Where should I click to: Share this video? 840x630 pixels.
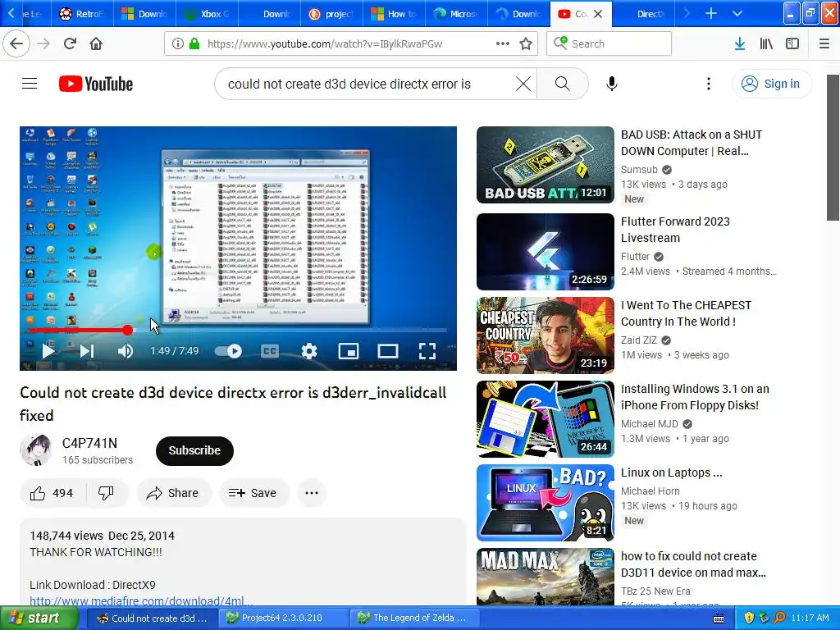tap(174, 493)
